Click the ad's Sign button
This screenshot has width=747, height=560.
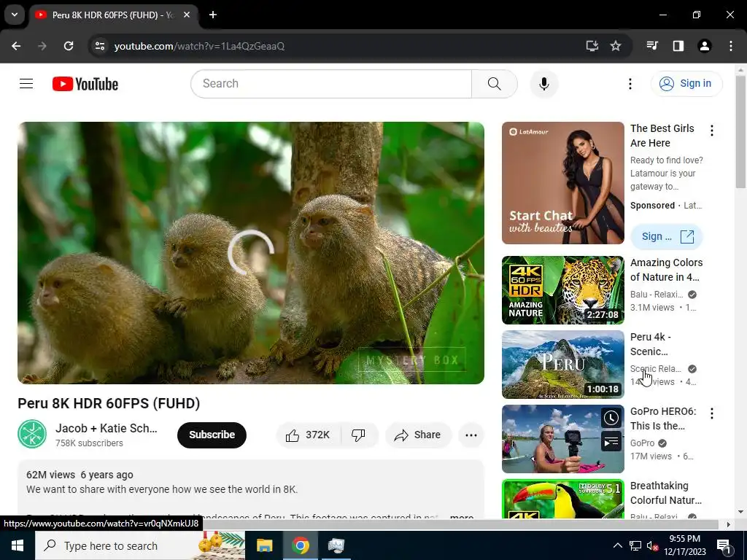pos(667,237)
